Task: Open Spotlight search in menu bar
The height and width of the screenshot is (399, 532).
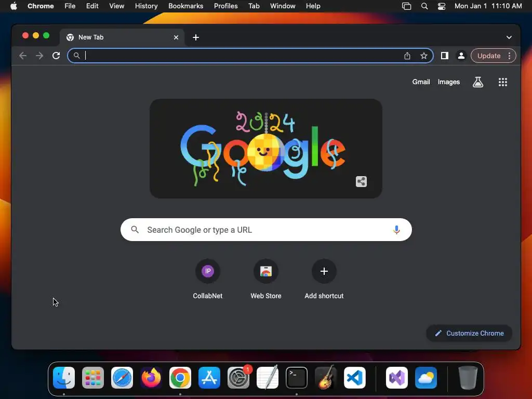Action: [424, 6]
